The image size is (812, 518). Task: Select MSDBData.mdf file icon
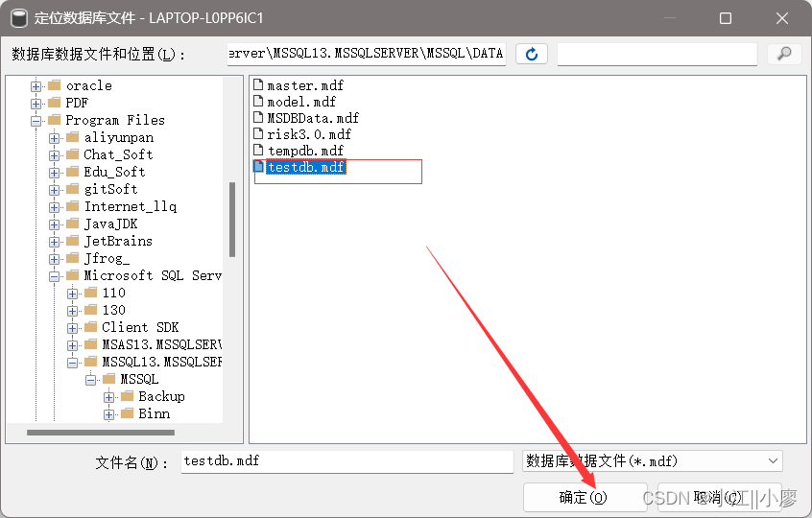pos(258,117)
